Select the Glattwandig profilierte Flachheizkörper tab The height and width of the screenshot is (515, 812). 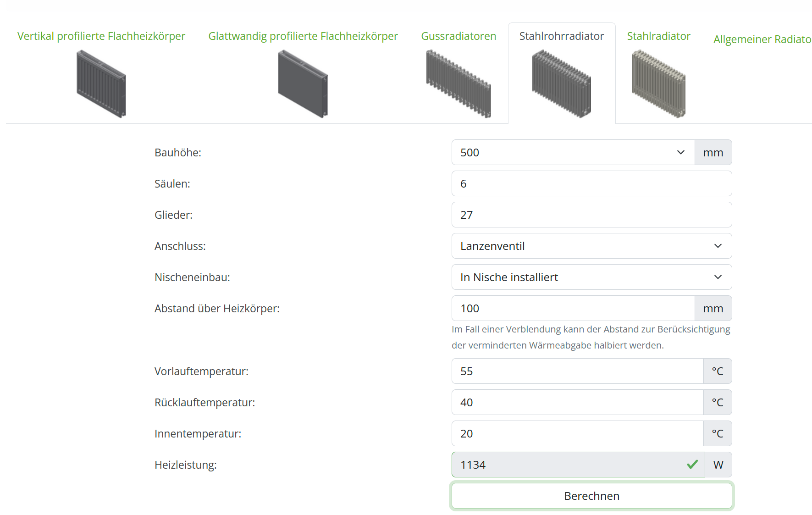coord(303,36)
